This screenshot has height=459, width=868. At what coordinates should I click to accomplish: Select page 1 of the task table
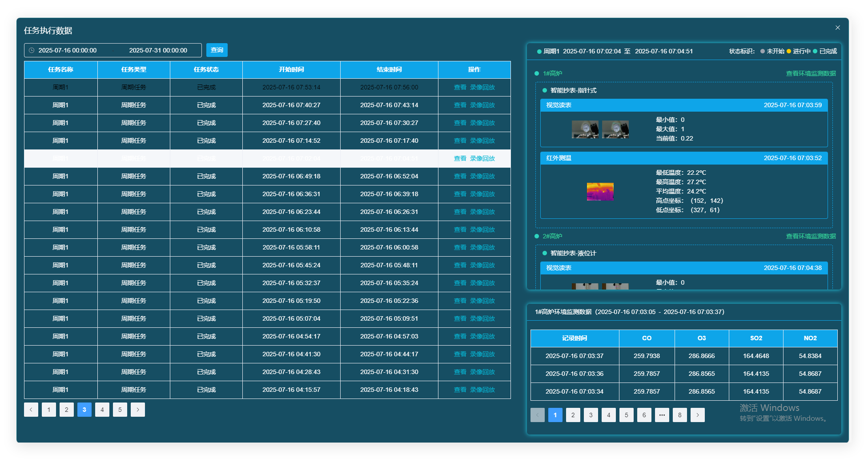click(49, 410)
